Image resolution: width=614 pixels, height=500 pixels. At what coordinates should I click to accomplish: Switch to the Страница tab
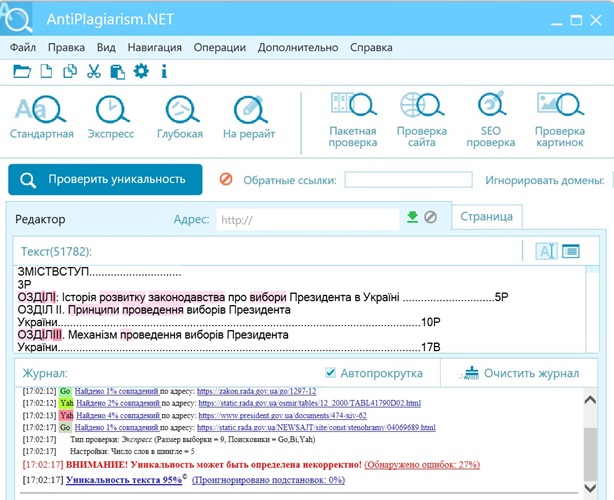tap(487, 217)
